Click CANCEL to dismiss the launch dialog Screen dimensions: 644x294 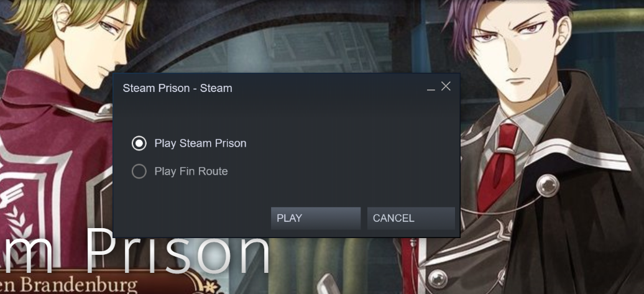[411, 218]
